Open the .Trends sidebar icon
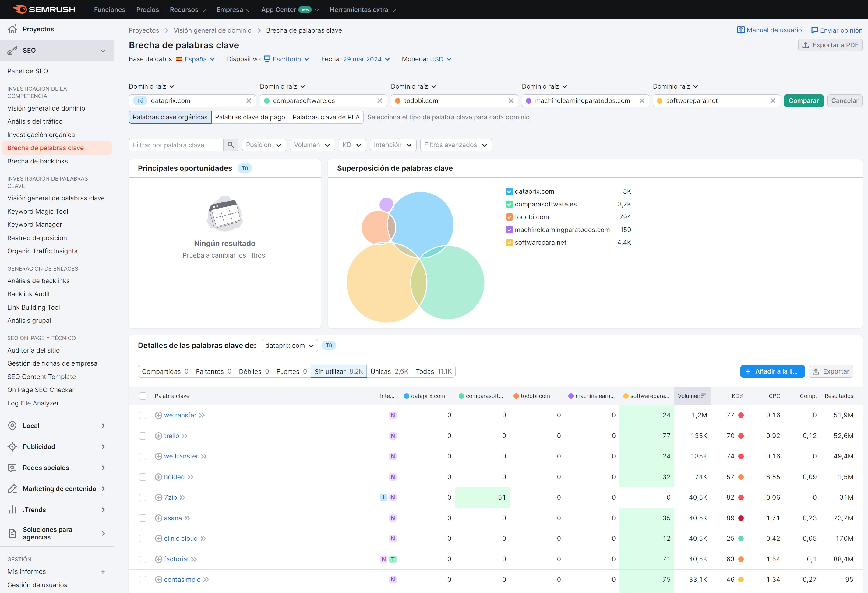The height and width of the screenshot is (593, 868). pos(13,509)
